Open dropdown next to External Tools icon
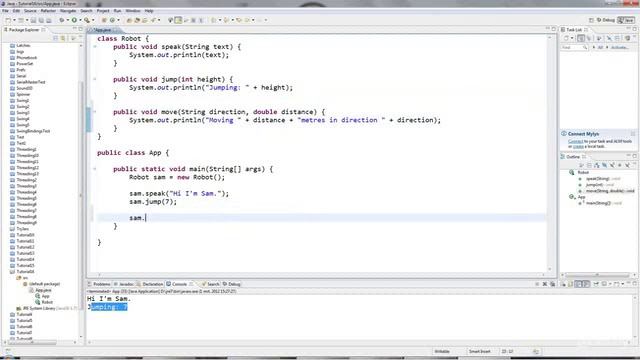Viewport: 640px width, 360px height. point(93,20)
